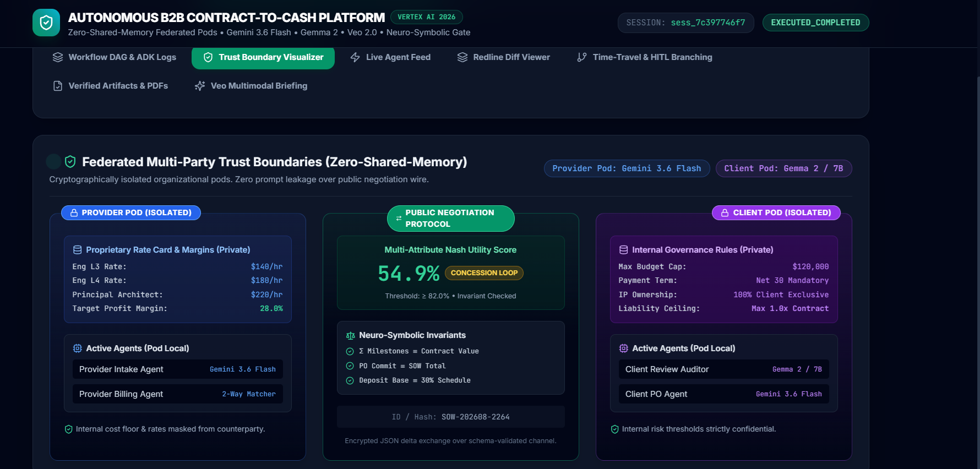Toggle the PO Commit = SOW Total check
This screenshot has width=980, height=469.
pyautogui.click(x=350, y=366)
